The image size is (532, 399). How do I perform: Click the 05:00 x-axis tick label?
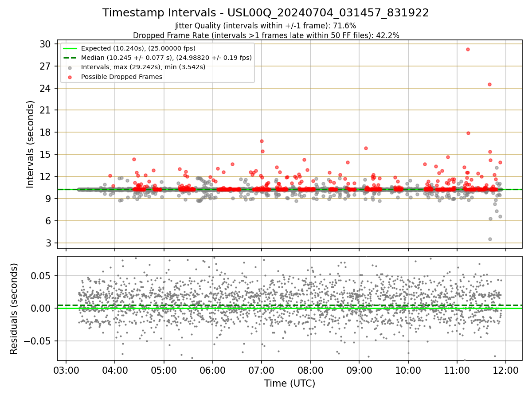(164, 370)
